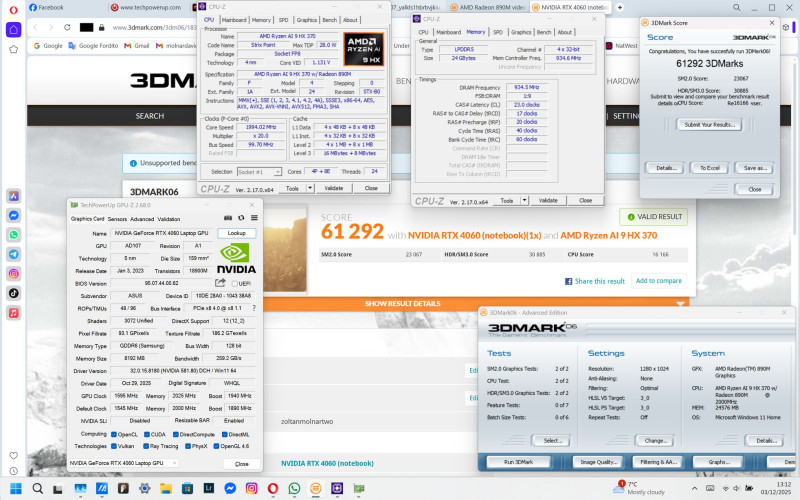Open history clock icon in Opera sidebar
Screen dimensions: 800x500
tap(14, 471)
